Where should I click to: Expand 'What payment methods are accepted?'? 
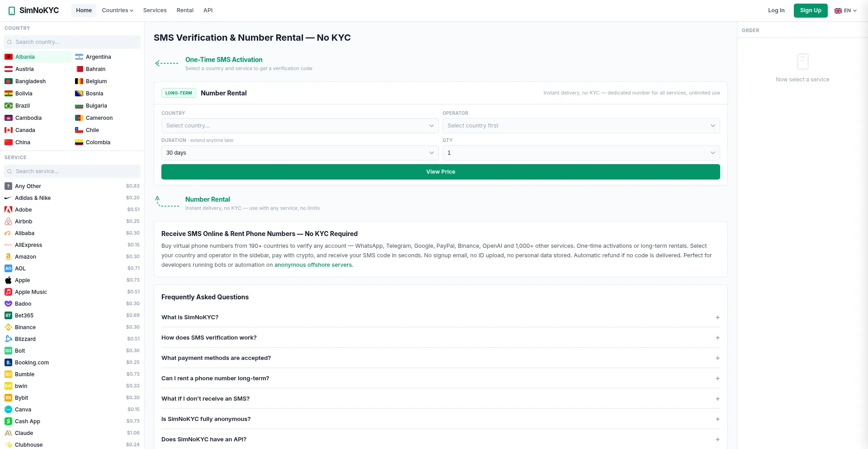click(x=441, y=358)
